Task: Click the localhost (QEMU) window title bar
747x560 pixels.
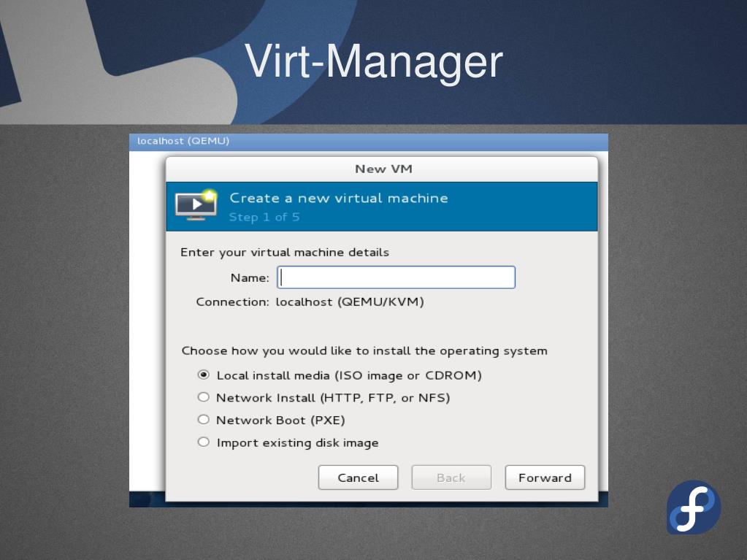Action: click(x=368, y=142)
